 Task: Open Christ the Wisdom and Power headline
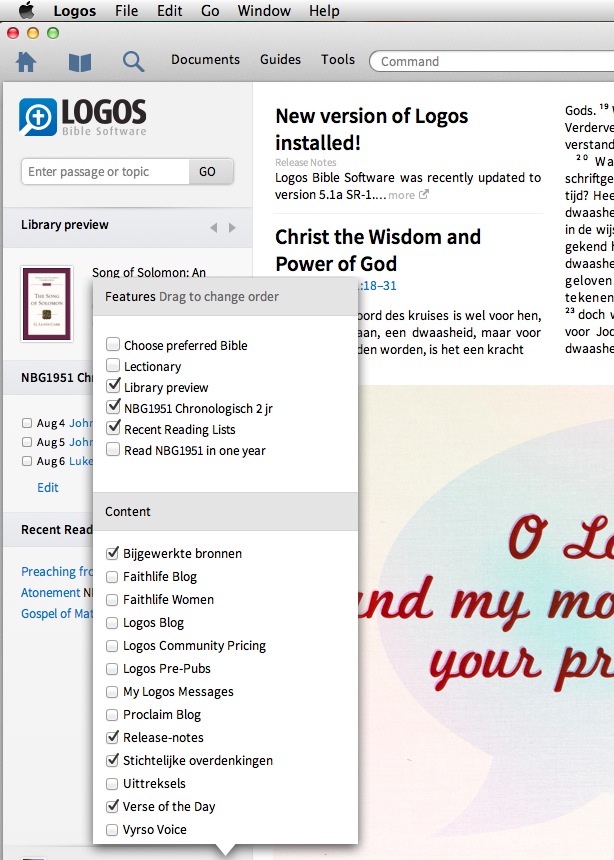tap(378, 250)
